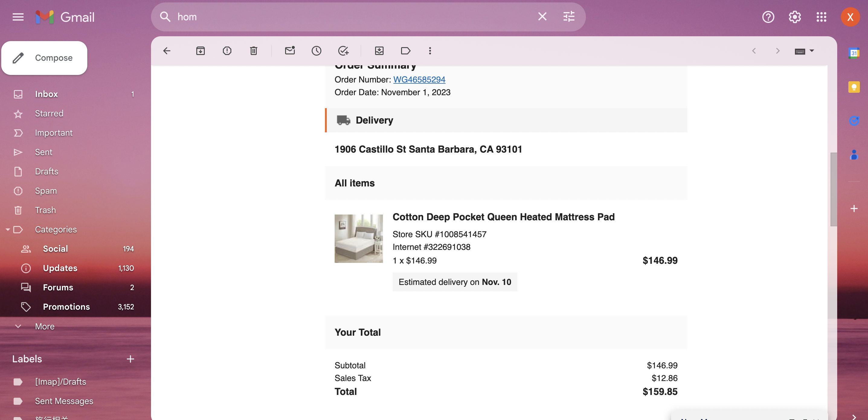Viewport: 868px width, 420px height.
Task: Click the Compose button
Action: point(44,58)
